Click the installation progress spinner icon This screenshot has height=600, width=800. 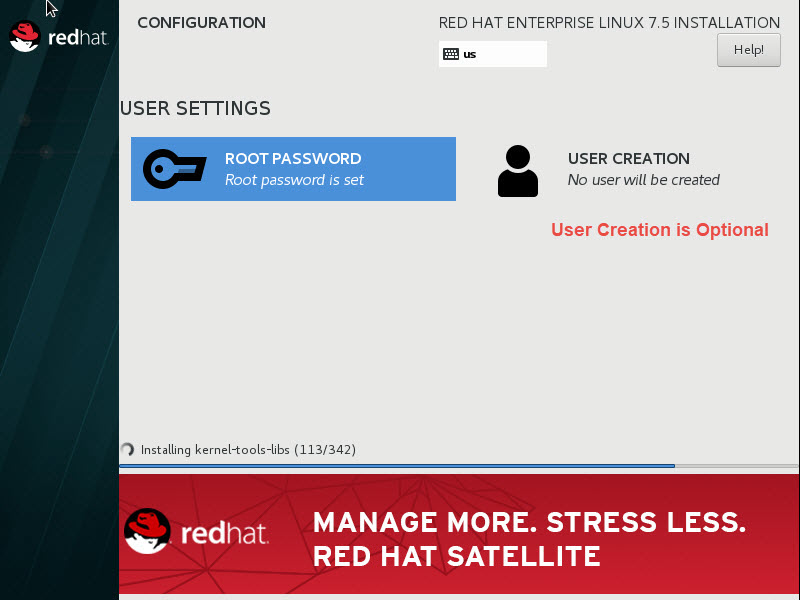point(127,450)
